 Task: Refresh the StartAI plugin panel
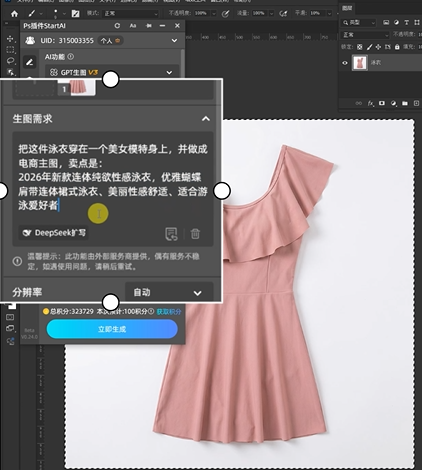click(117, 26)
